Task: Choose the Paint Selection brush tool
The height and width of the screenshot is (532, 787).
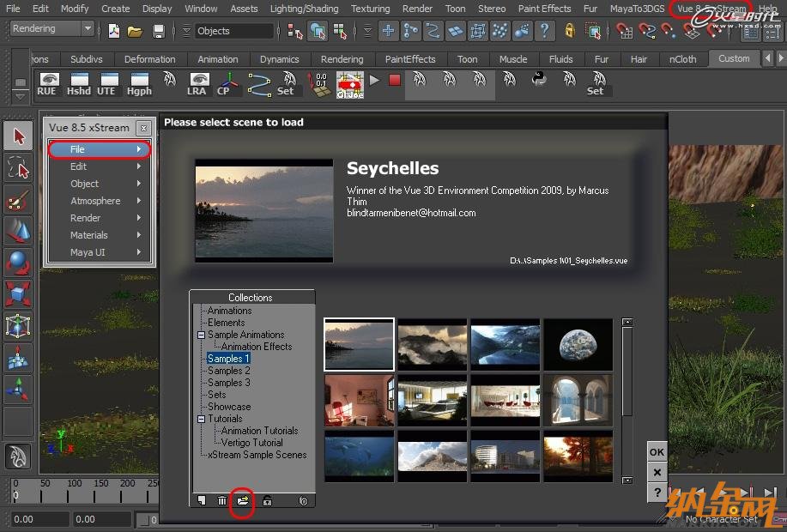Action: (x=19, y=200)
